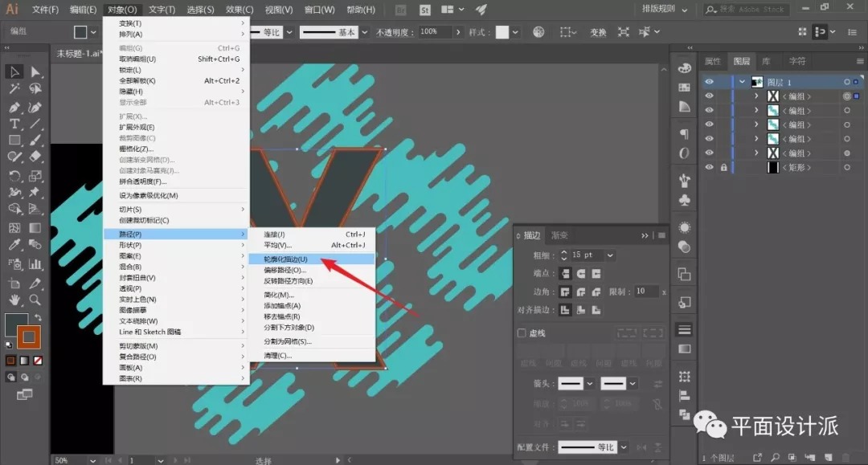Open the 文件(F) menu
Screen dimensions: 868x465
(x=45, y=10)
